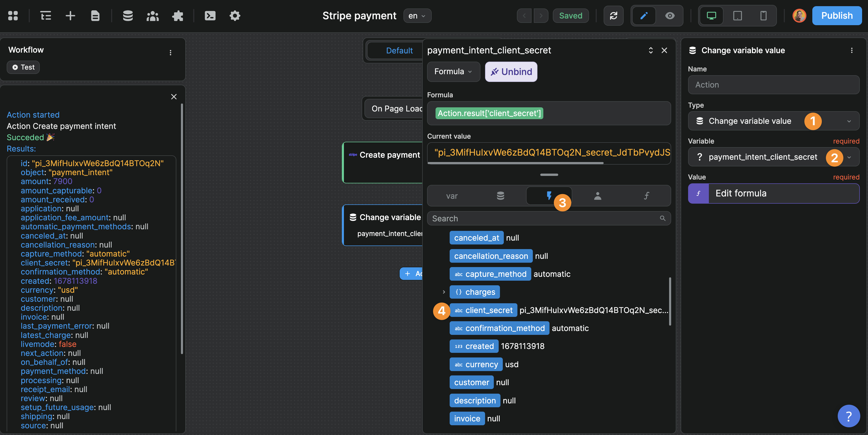Screen dimensions: 868x435
Task: Expand the charges object row
Action: coord(444,292)
